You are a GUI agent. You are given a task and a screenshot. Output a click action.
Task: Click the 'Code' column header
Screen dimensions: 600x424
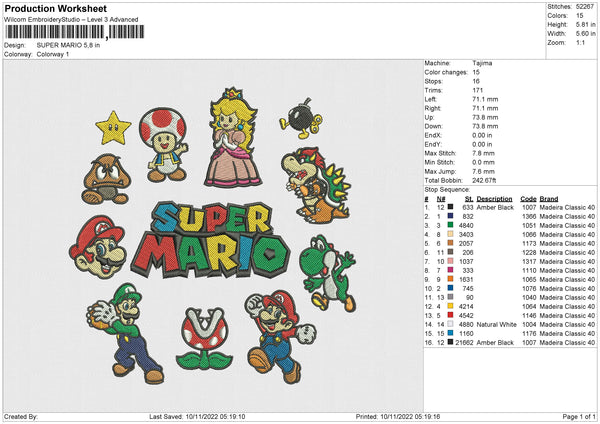click(528, 199)
